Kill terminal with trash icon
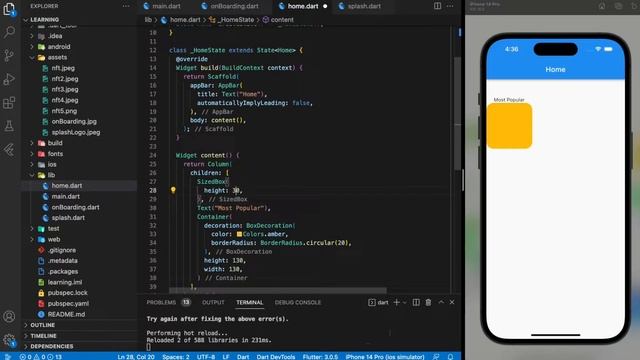This screenshot has height=360, width=640. point(428,302)
